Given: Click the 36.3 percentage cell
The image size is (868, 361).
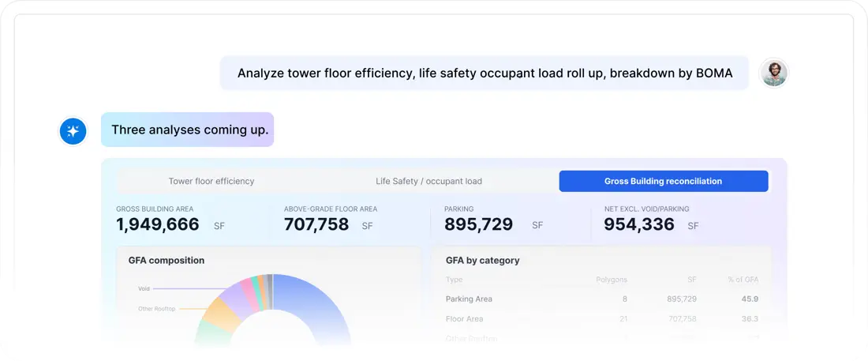Looking at the screenshot, I should point(750,319).
